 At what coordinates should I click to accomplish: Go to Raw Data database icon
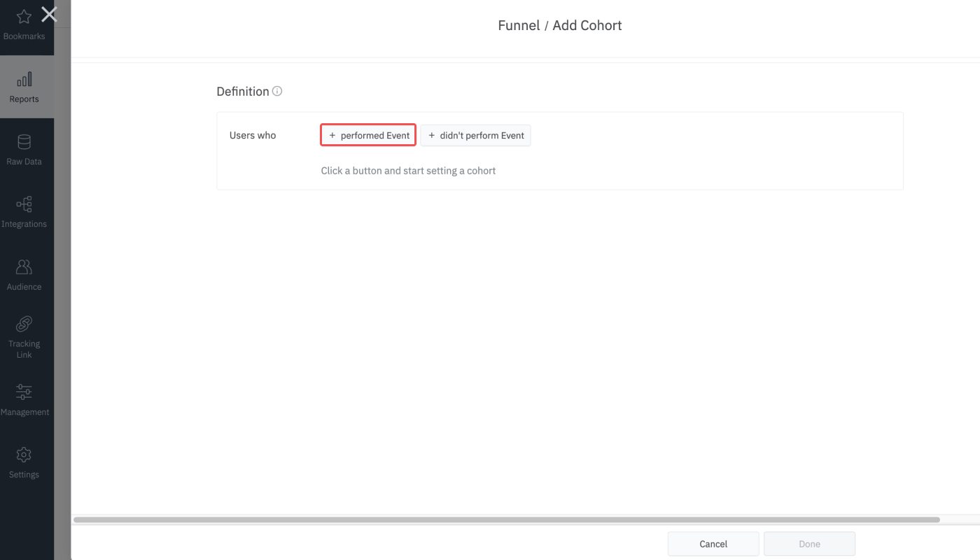pos(24,142)
